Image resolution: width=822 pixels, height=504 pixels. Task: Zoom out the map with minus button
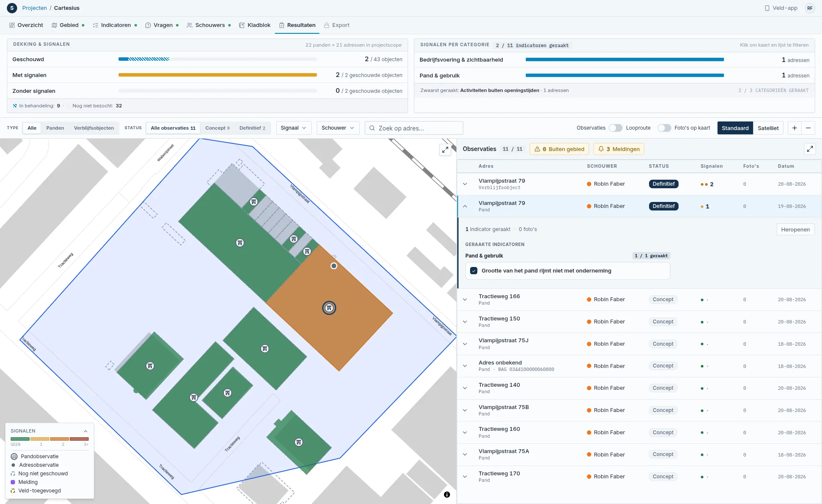[808, 128]
